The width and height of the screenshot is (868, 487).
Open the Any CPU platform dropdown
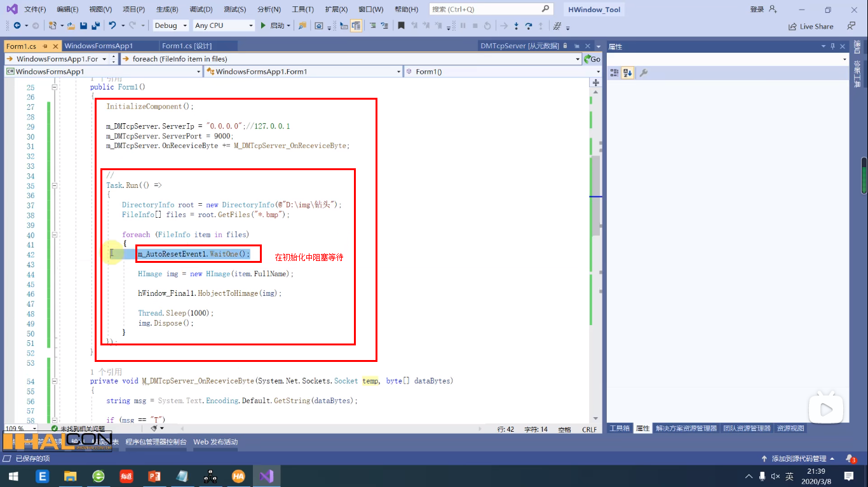(x=222, y=26)
